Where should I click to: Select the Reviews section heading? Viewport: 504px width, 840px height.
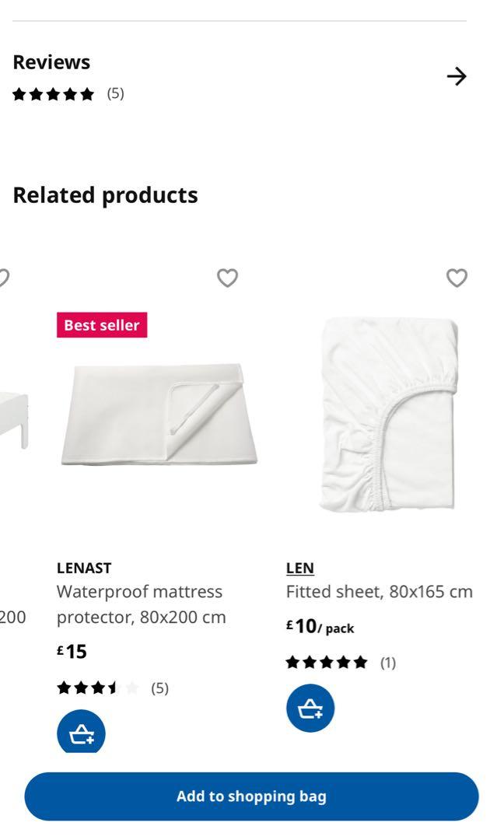coord(51,61)
